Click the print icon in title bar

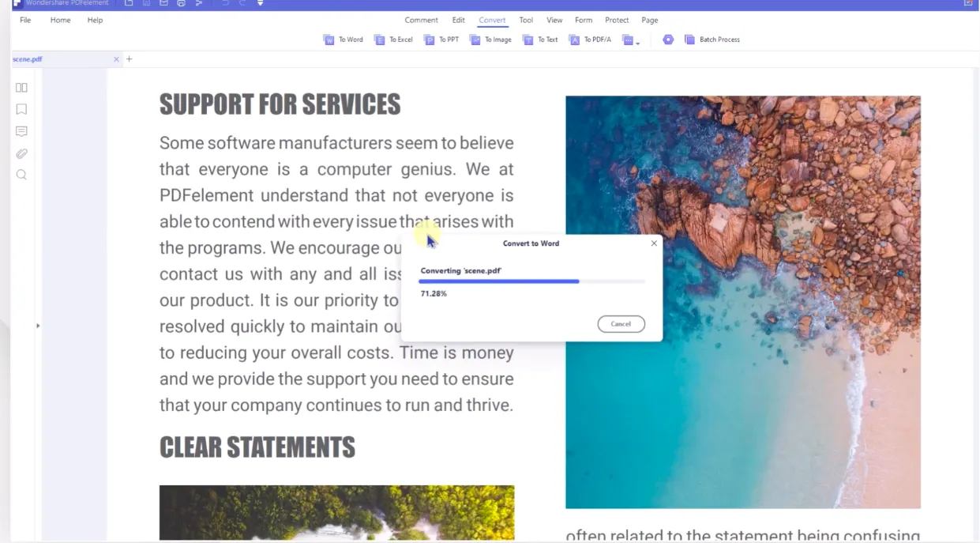tap(182, 3)
